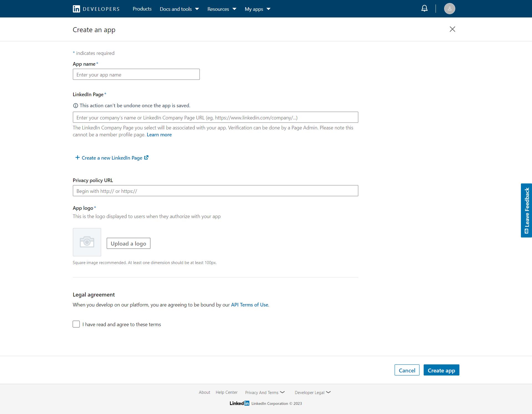Open the About footer link
Image resolution: width=532 pixels, height=414 pixels.
(x=204, y=392)
